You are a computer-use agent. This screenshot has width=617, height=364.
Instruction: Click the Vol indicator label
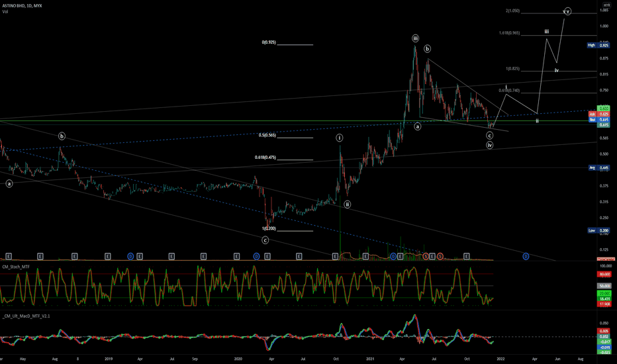coord(5,12)
